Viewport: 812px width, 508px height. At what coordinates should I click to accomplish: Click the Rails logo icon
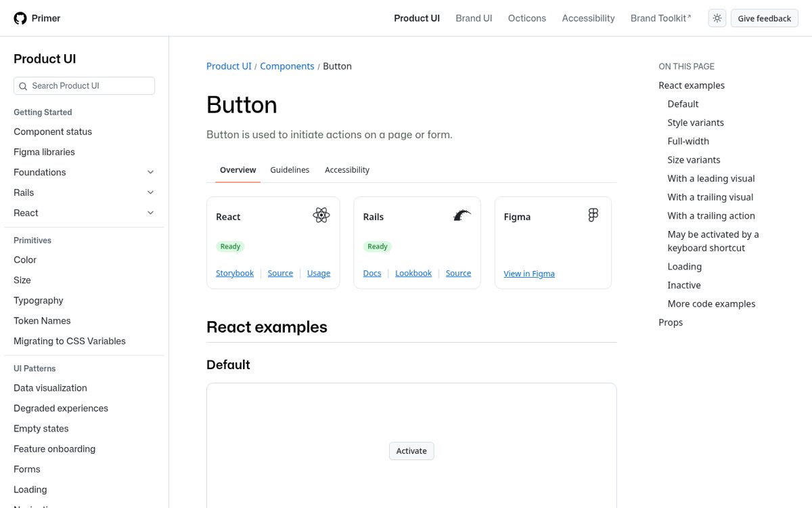pyautogui.click(x=462, y=216)
